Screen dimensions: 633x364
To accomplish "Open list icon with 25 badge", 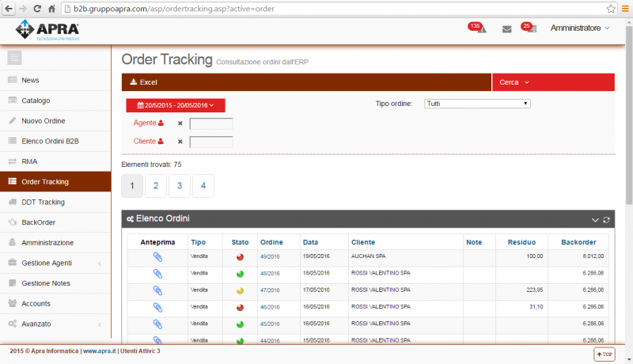I will (529, 28).
